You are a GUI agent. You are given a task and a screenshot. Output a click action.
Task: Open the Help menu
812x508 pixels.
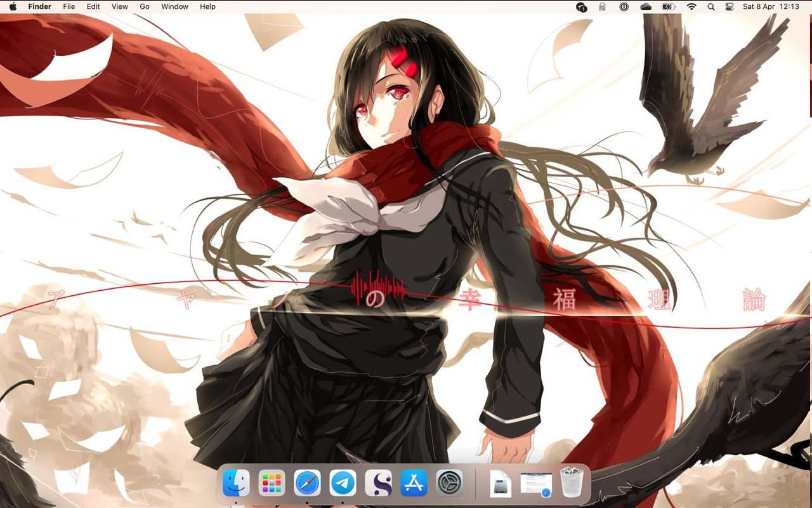click(207, 6)
